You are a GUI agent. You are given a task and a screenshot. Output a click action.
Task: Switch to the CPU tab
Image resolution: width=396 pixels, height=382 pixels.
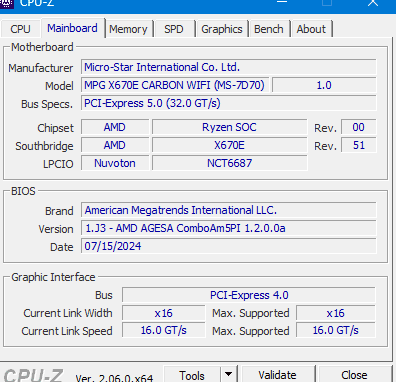point(20,29)
